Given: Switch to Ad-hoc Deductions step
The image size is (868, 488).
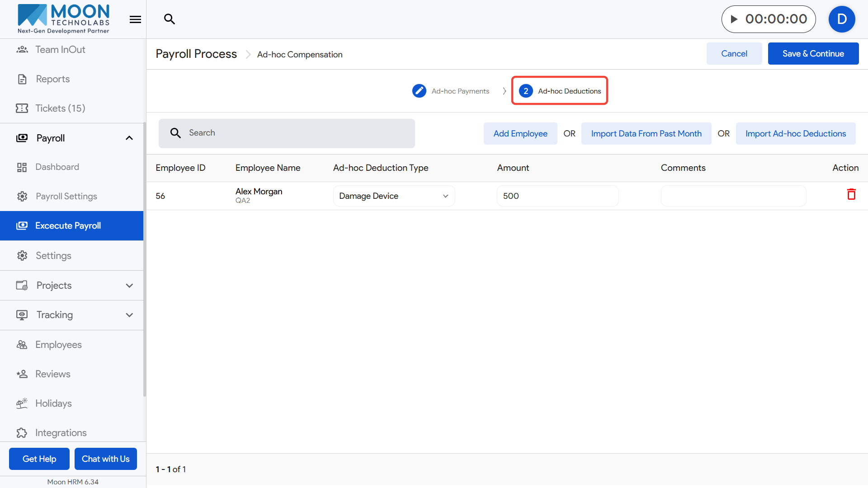Looking at the screenshot, I should pyautogui.click(x=560, y=91).
